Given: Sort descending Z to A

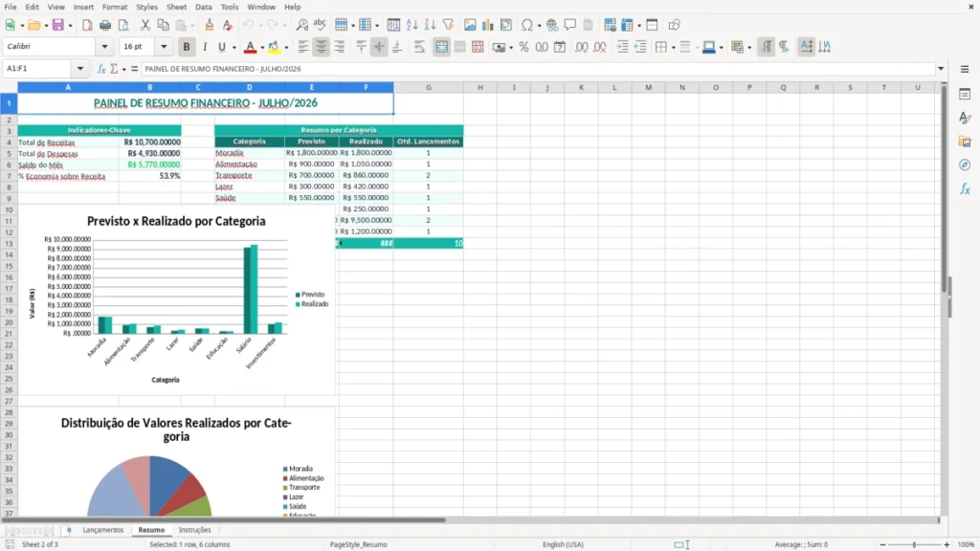Looking at the screenshot, I should click(430, 25).
